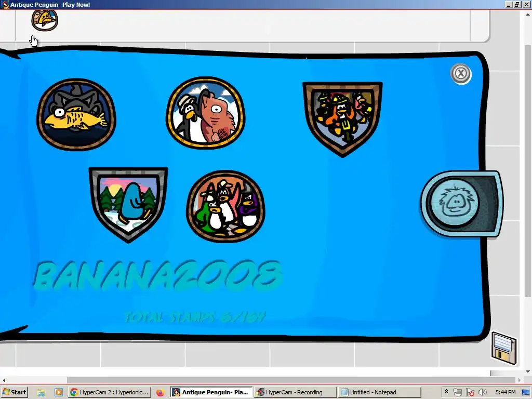Select the ice skating penguin shield stamp
The width and height of the screenshot is (532, 399).
128,205
